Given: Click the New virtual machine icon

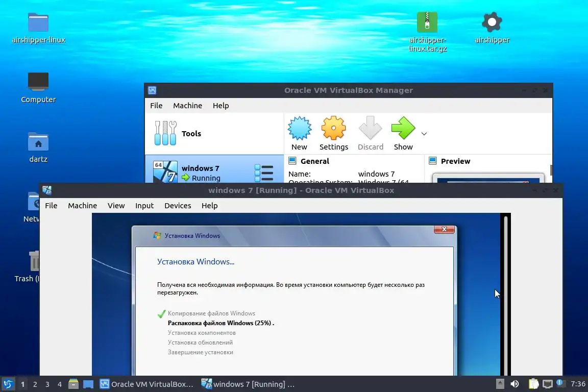Looking at the screenshot, I should (x=299, y=128).
